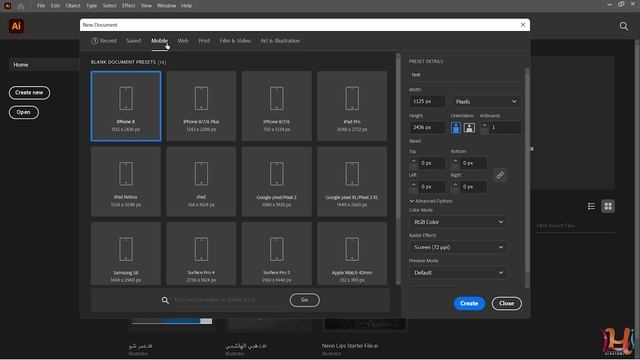
Task: Click Open in Home window
Action: click(x=24, y=112)
